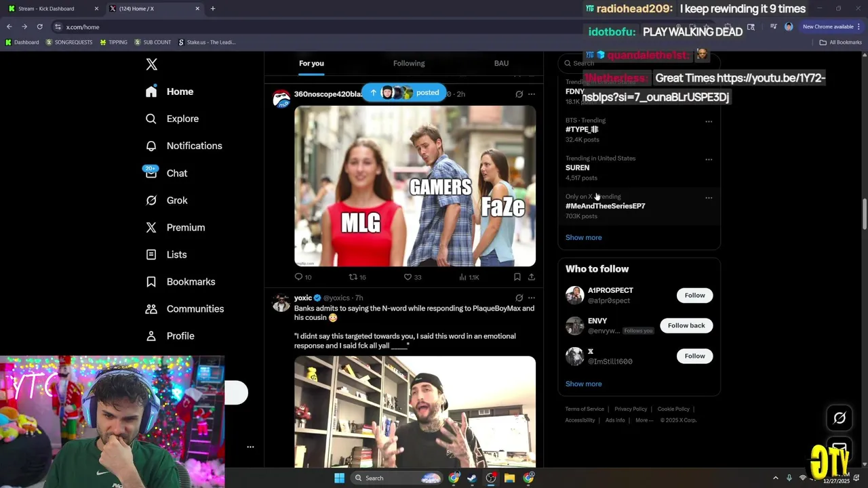
Task: Show hidden system tray icons
Action: point(776,478)
